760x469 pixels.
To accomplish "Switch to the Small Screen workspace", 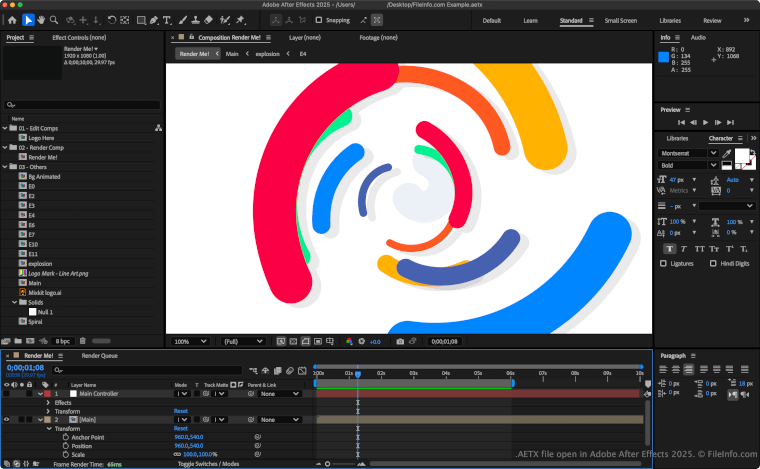I will (x=620, y=20).
